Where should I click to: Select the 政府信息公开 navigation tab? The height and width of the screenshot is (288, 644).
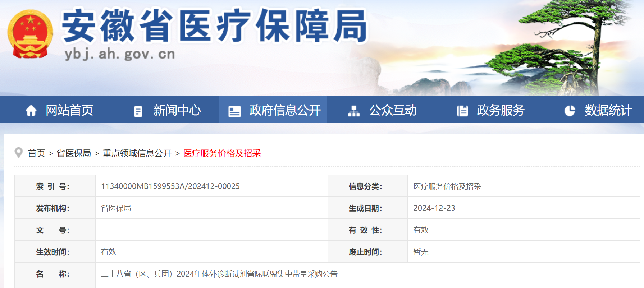point(285,110)
